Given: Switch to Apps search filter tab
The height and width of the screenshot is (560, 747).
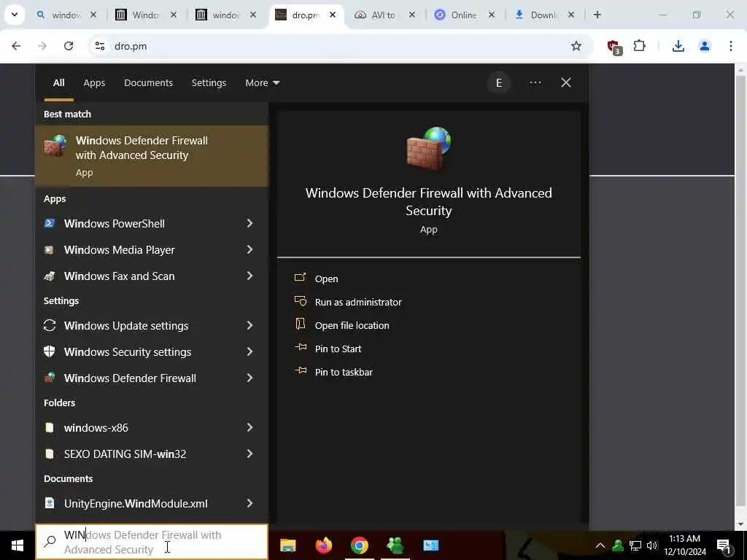Looking at the screenshot, I should 94,83.
